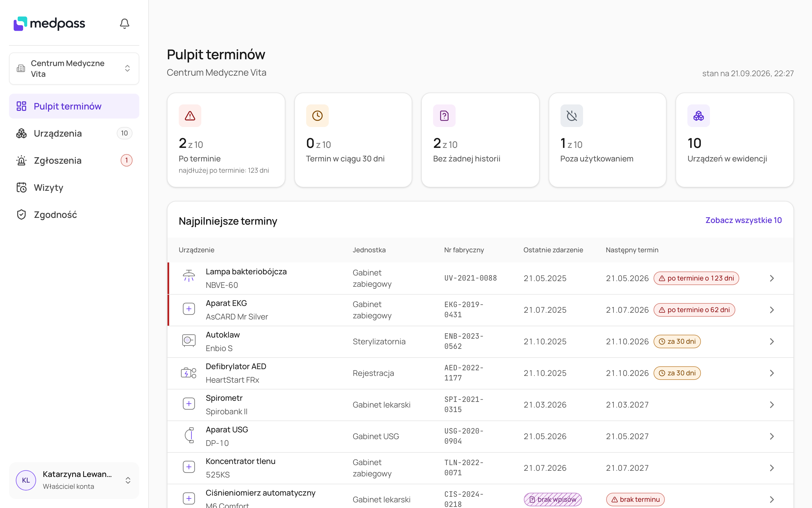
Task: Open the Poza użytkowaniem card
Action: click(608, 140)
